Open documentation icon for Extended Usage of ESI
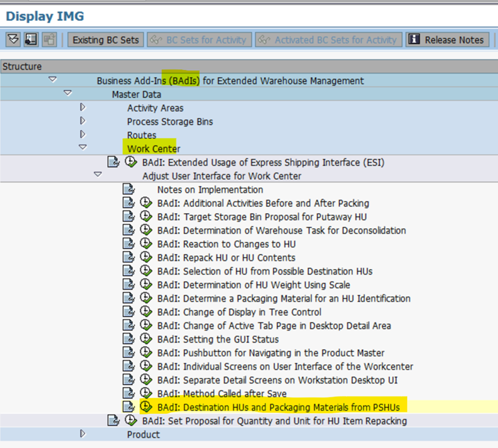Image resolution: width=498 pixels, height=448 pixels. point(113,163)
